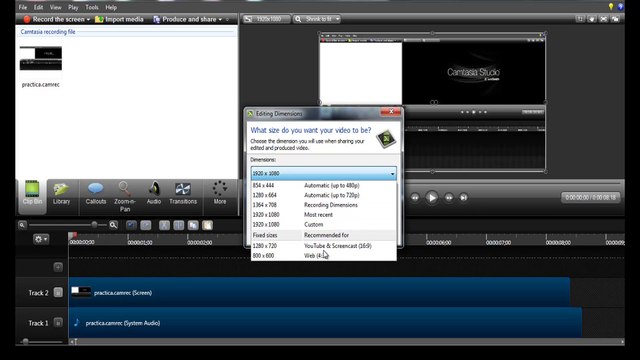Select 800 x 600 Web option
640x360 pixels.
pyautogui.click(x=323, y=256)
